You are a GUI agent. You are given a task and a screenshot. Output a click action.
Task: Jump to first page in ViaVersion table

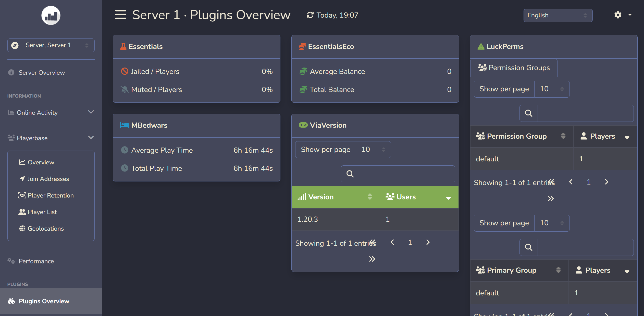click(373, 242)
